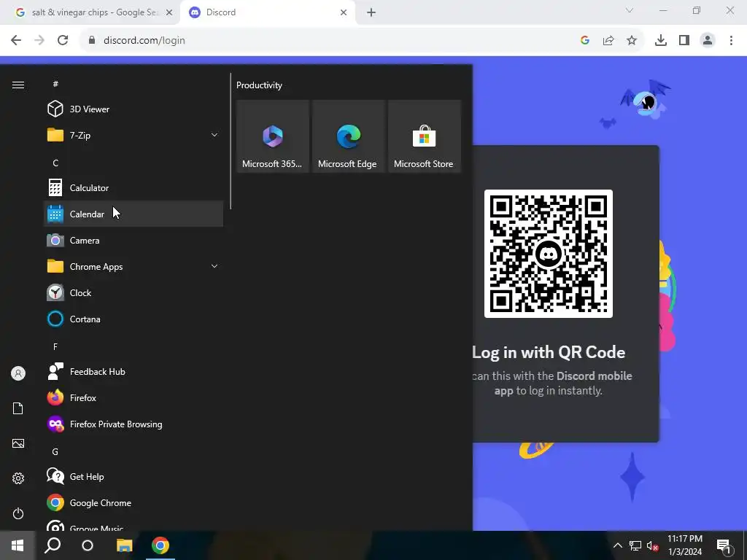Click the F letter group header

pos(55,346)
